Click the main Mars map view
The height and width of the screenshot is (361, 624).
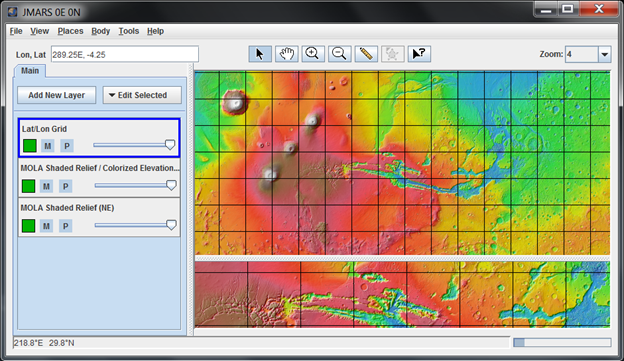pos(402,163)
